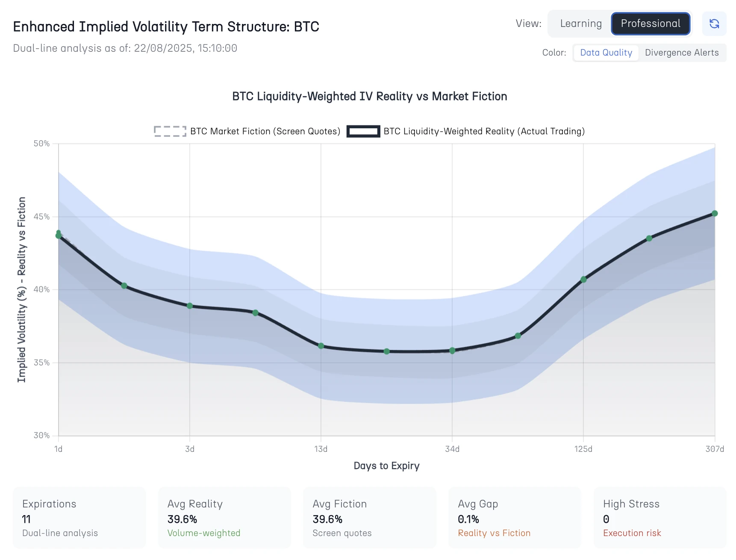Click the data point at 307d
This screenshot has height=560, width=736.
715,213
